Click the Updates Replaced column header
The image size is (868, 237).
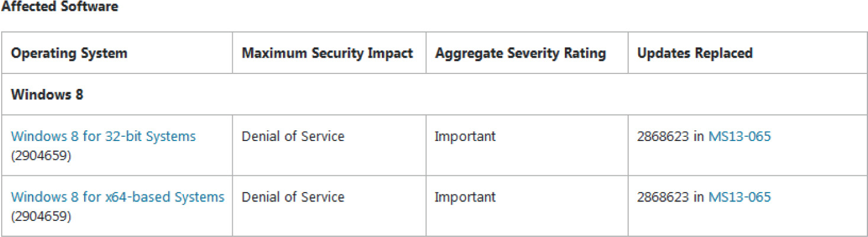695,53
